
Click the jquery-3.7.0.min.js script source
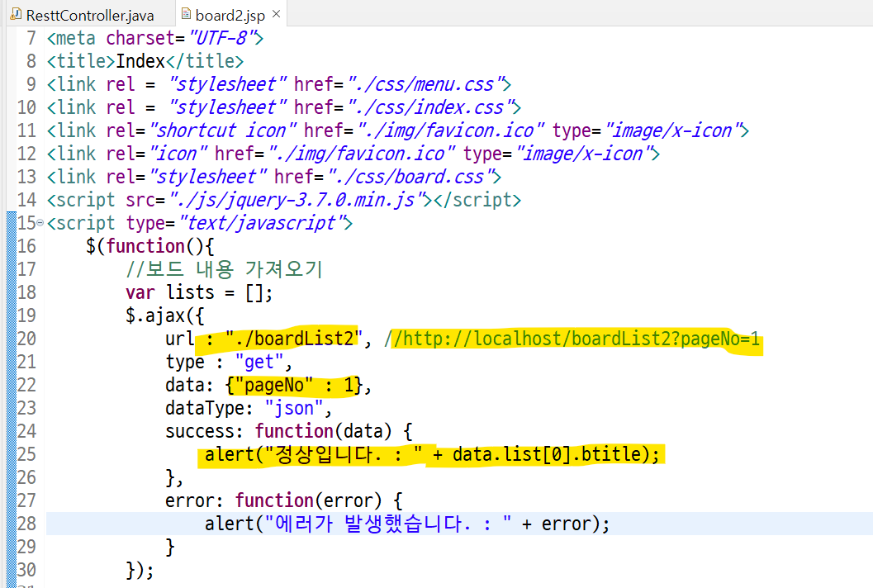(296, 199)
